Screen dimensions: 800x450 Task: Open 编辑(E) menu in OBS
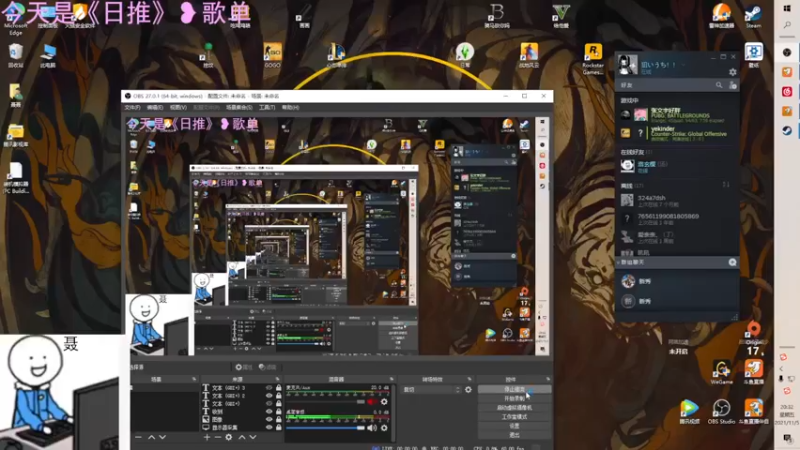(x=155, y=108)
